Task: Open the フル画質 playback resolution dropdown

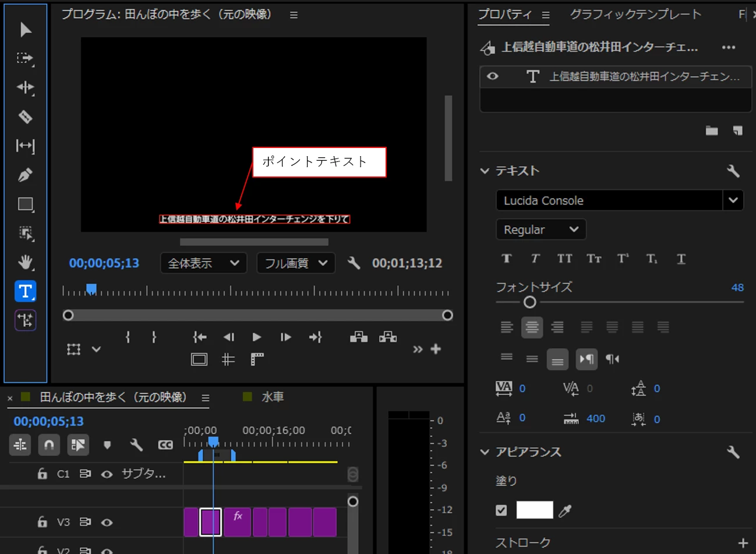Action: (296, 263)
